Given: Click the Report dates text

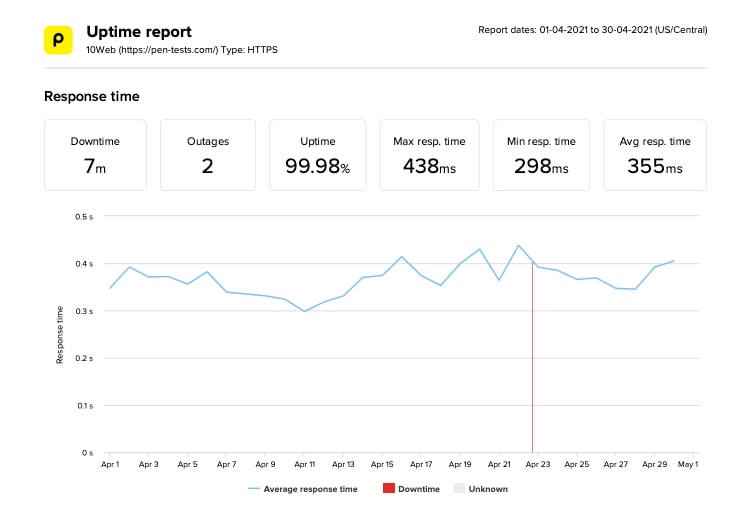Looking at the screenshot, I should pyautogui.click(x=592, y=30).
